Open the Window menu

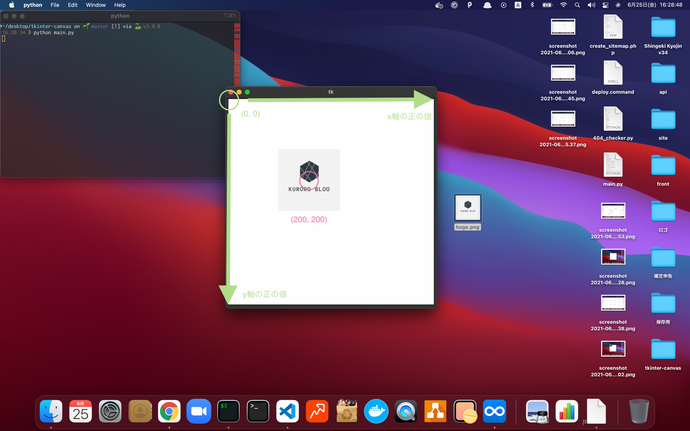click(x=95, y=5)
